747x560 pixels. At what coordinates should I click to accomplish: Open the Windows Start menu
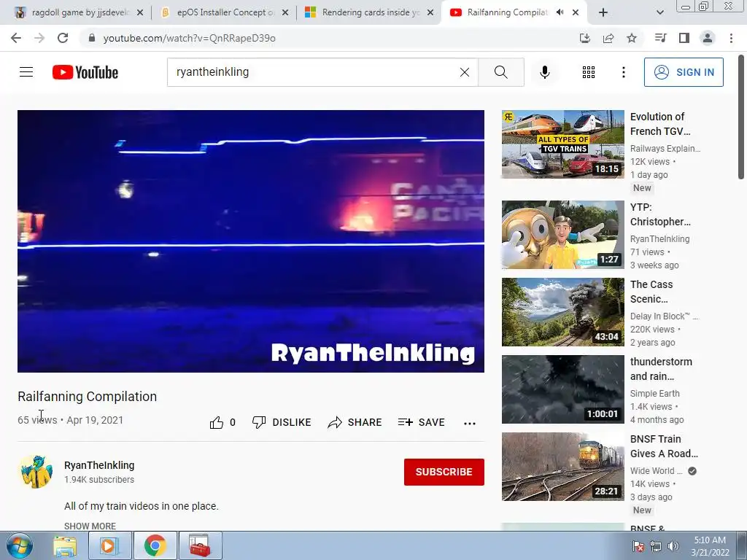(19, 545)
